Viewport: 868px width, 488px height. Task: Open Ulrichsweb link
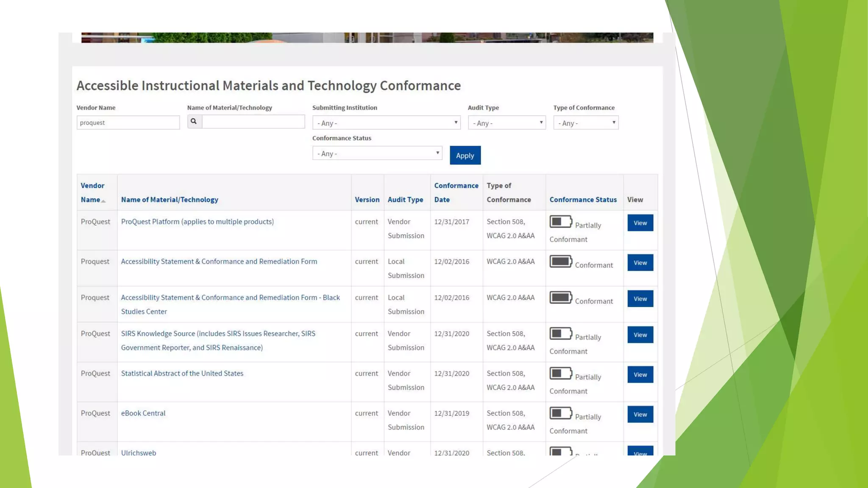click(x=138, y=452)
